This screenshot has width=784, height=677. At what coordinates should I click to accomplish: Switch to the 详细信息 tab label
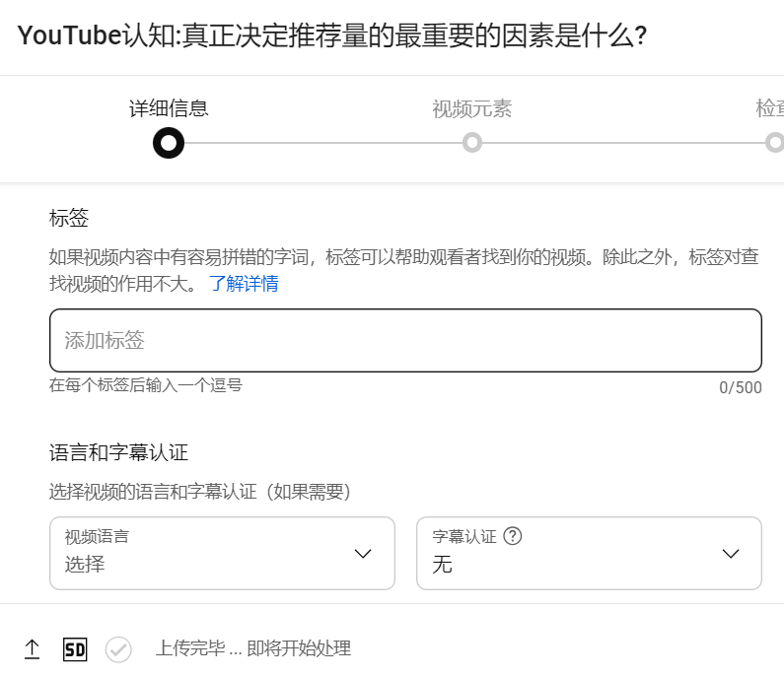169,108
